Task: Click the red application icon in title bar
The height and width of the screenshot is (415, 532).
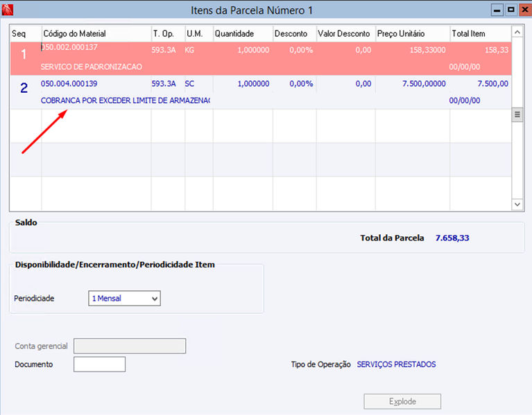Action: [7, 10]
